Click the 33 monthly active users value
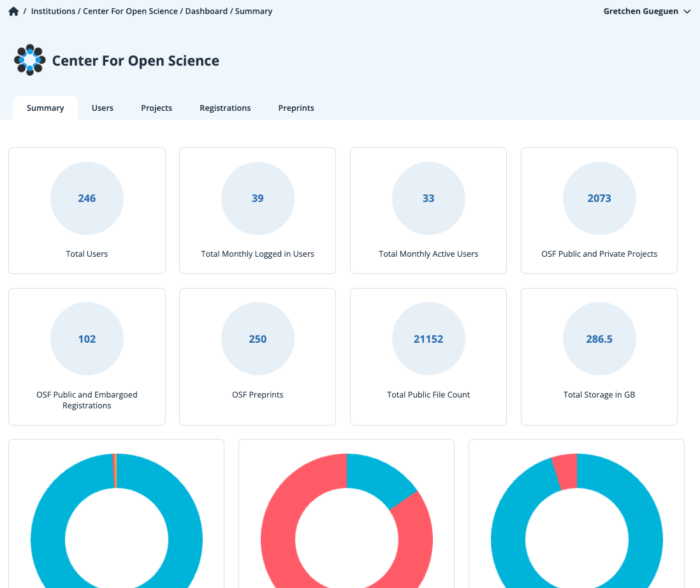700x588 pixels. coord(428,198)
